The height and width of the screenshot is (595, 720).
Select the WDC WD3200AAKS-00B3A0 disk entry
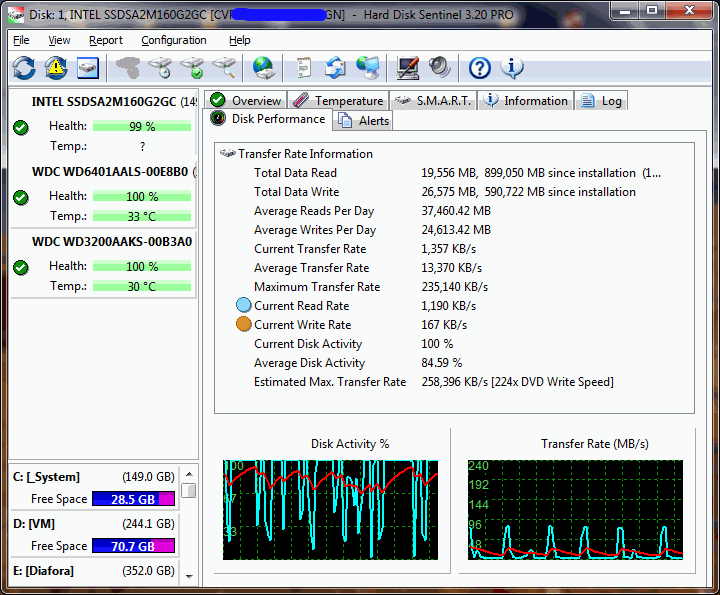pos(103,264)
